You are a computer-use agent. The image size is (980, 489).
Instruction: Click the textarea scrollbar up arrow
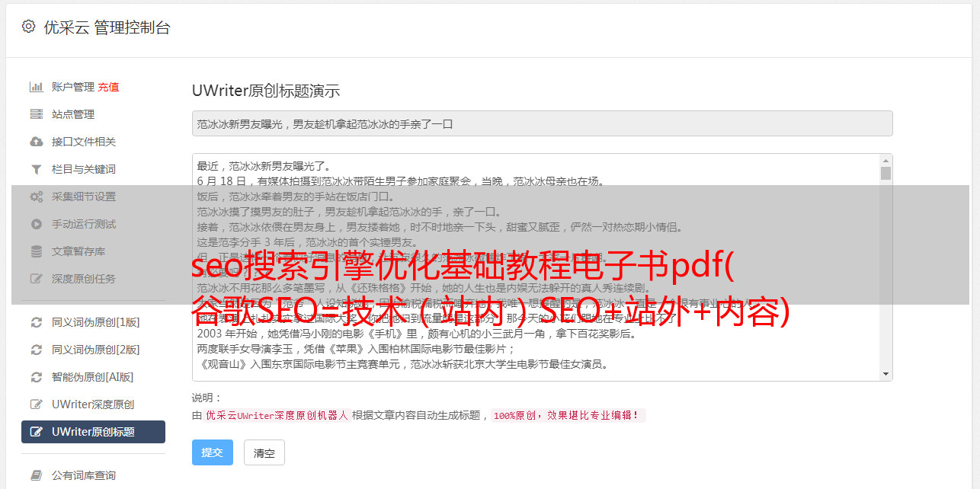[x=886, y=161]
